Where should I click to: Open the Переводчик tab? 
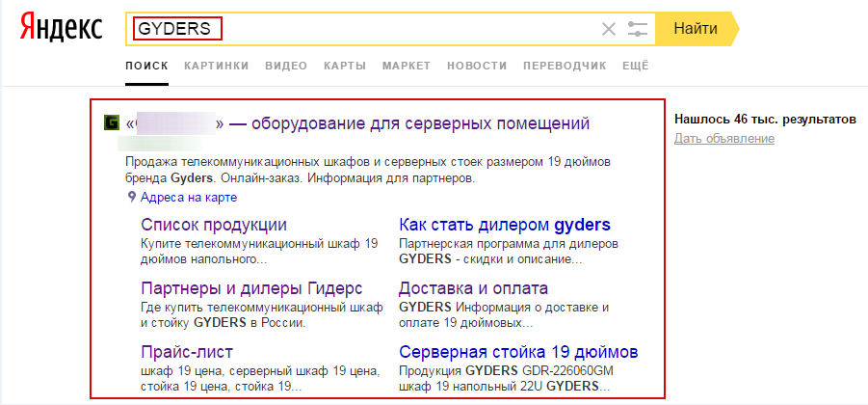(x=565, y=66)
